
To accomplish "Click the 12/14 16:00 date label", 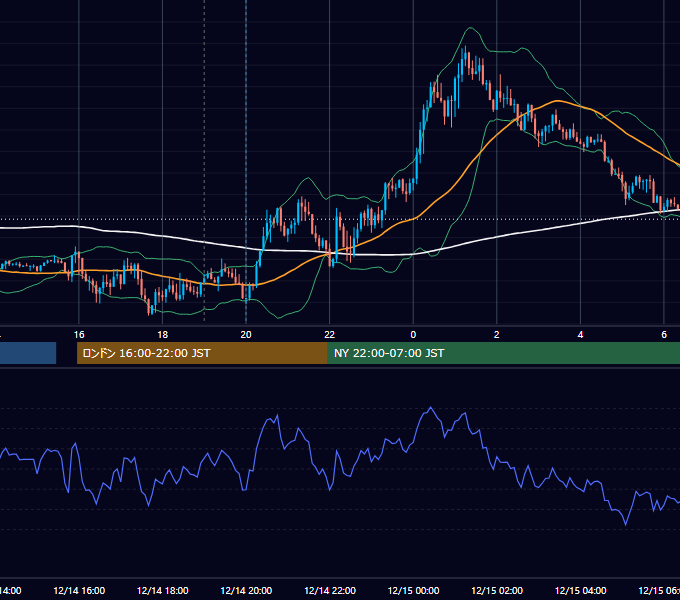I will click(79, 590).
